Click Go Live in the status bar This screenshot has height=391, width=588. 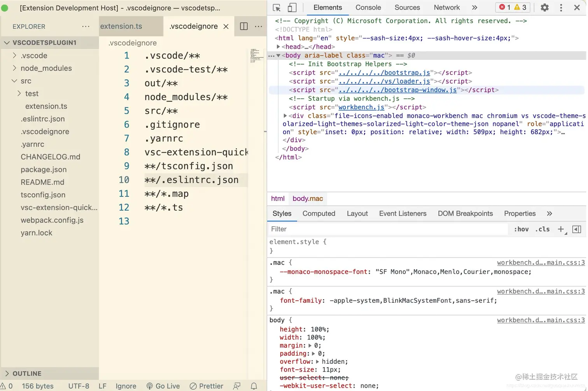coord(163,386)
